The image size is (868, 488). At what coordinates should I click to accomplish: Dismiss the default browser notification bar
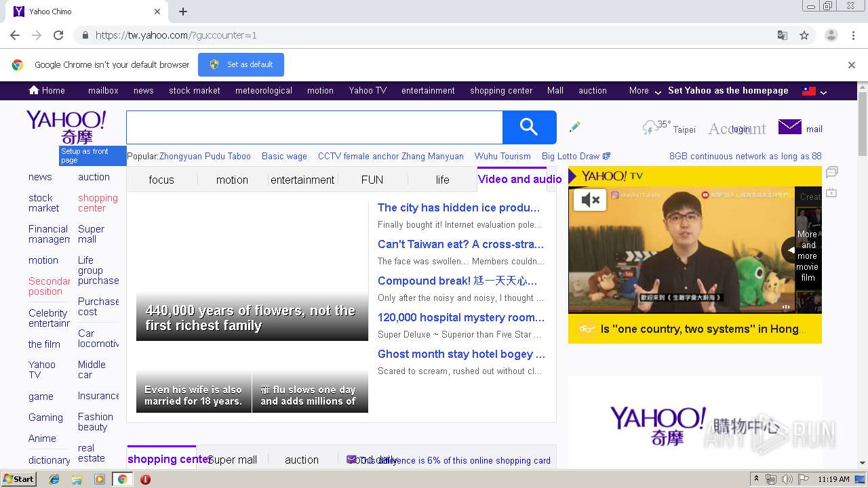[852, 65]
